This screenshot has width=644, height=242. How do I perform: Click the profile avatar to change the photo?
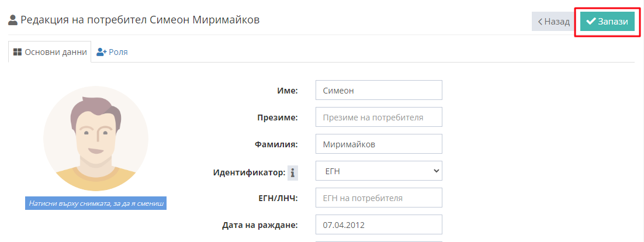96,139
